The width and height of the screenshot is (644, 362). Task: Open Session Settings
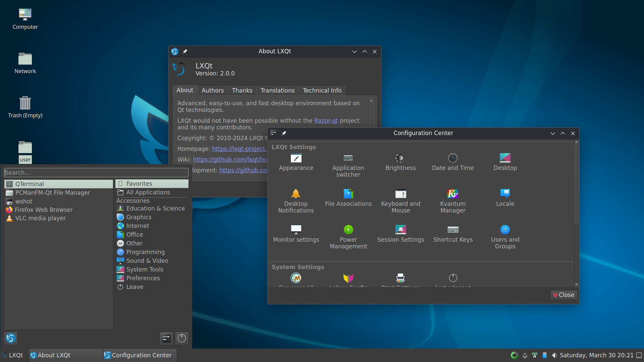(x=401, y=236)
